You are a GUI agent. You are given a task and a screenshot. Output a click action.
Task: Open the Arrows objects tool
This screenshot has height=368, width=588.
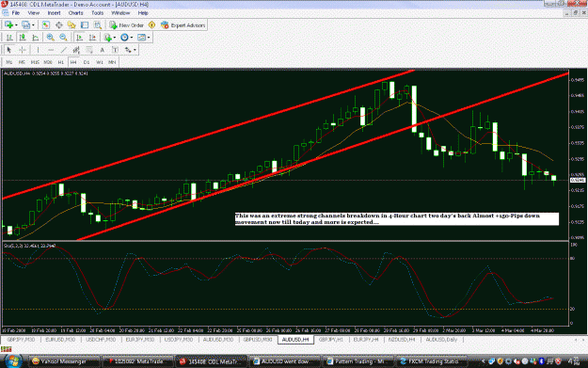pos(128,50)
